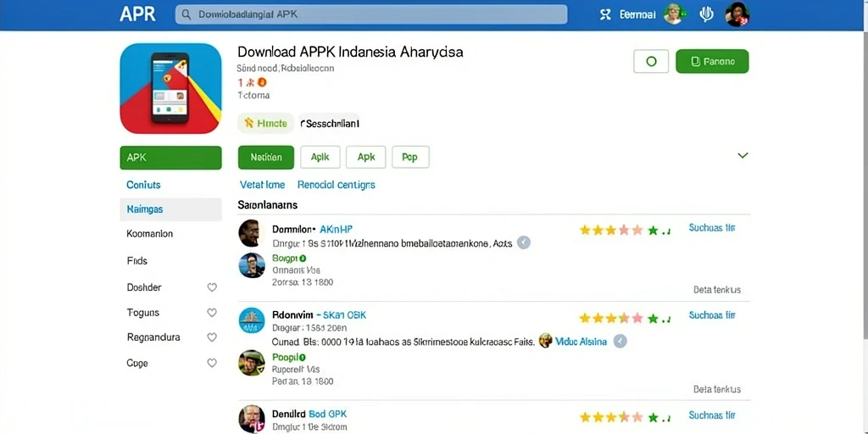Click the microphone icon in top bar

[706, 14]
